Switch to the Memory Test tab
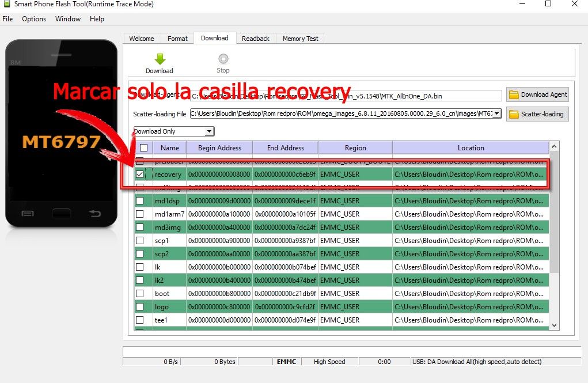The image size is (588, 383). pos(301,38)
